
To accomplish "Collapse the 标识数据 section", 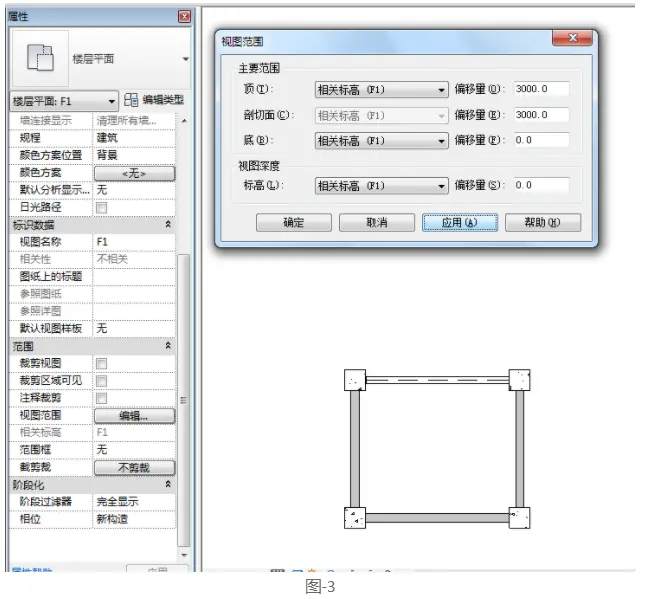I will [x=168, y=224].
